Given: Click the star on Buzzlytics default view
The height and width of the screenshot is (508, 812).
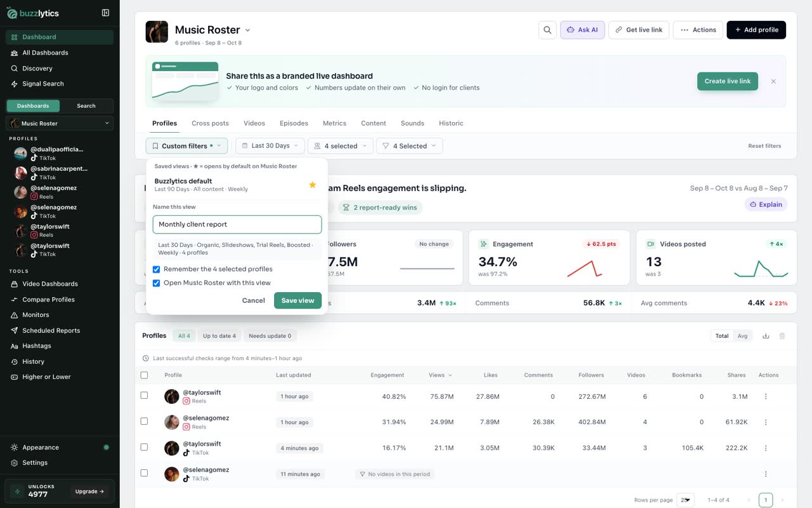Looking at the screenshot, I should (312, 185).
